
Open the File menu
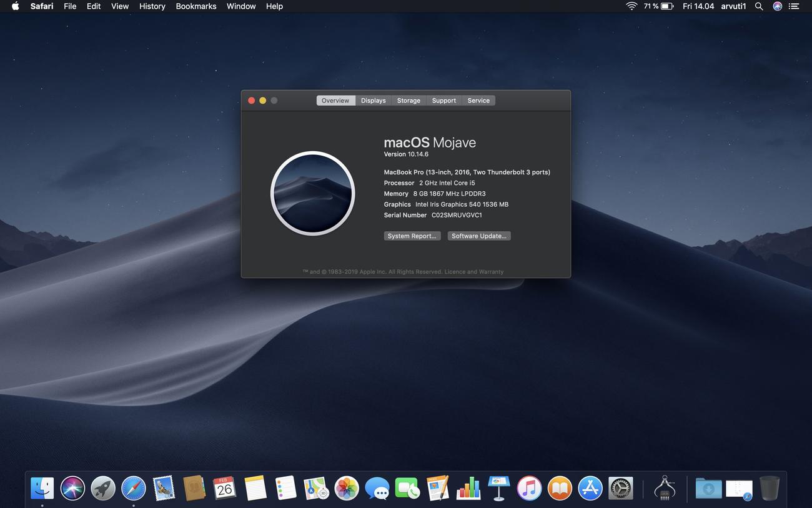click(70, 6)
